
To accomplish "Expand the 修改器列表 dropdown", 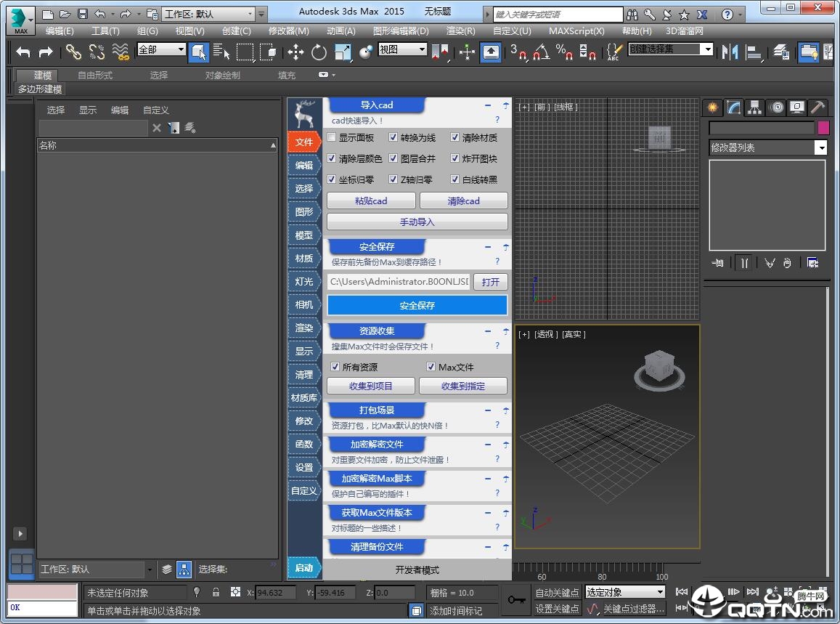I will 820,147.
